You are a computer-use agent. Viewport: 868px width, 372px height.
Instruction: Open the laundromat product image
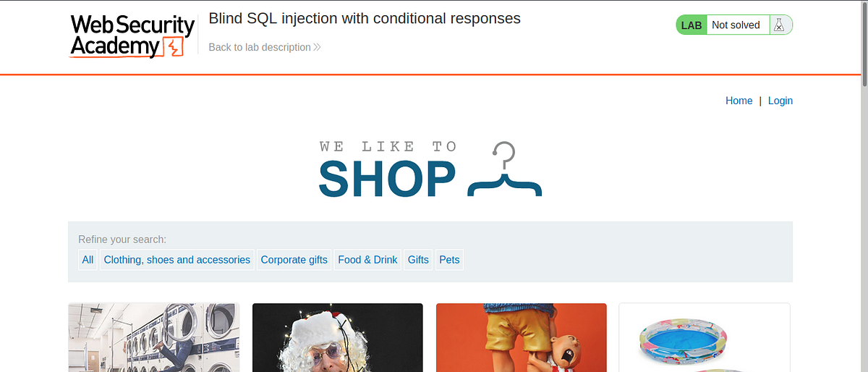[x=154, y=337]
